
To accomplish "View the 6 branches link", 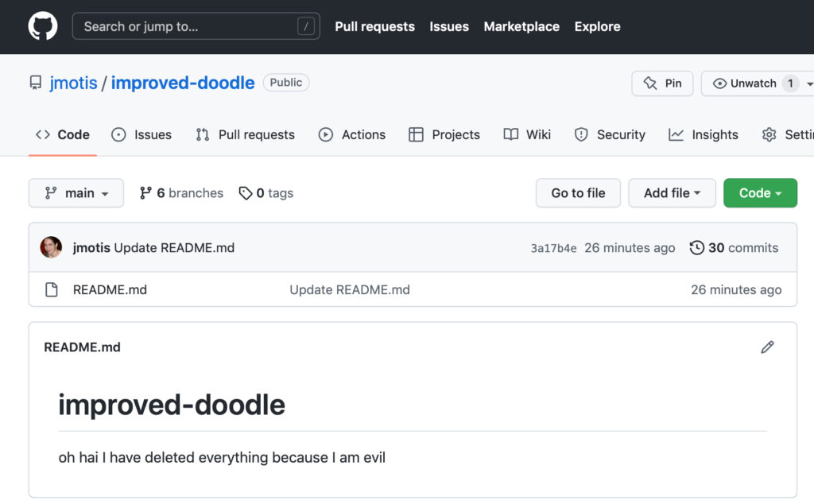I will 181,193.
